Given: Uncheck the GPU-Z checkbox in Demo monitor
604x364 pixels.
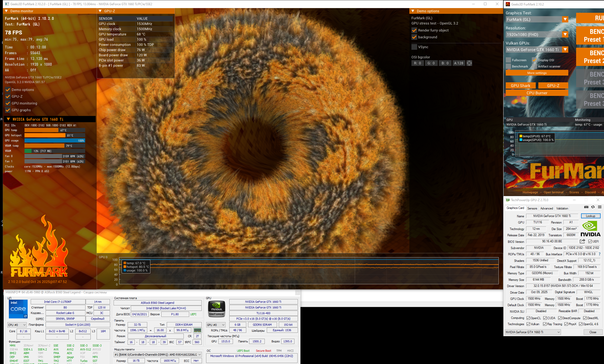Looking at the screenshot, I should pos(8,97).
